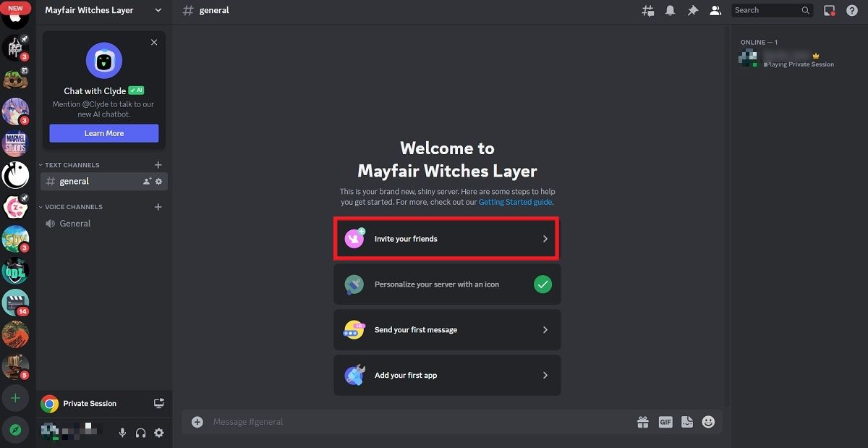Collapse the TEXT CHANNELS category
The height and width of the screenshot is (448, 868).
69,165
